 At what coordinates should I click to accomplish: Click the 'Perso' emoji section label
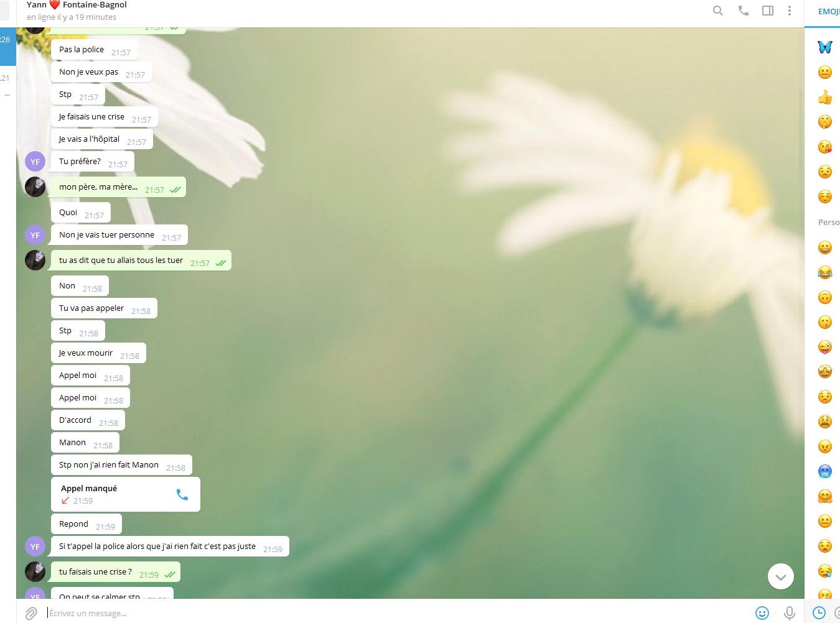pyautogui.click(x=829, y=223)
